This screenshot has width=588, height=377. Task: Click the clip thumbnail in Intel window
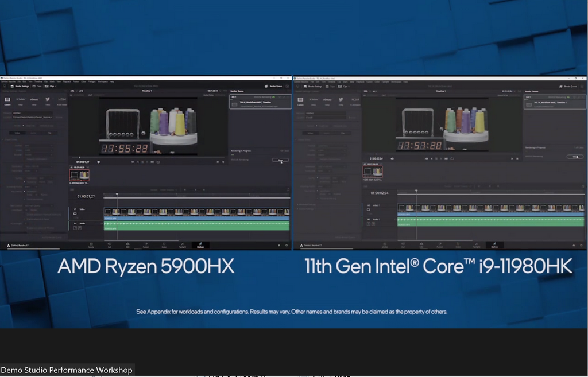(x=373, y=172)
